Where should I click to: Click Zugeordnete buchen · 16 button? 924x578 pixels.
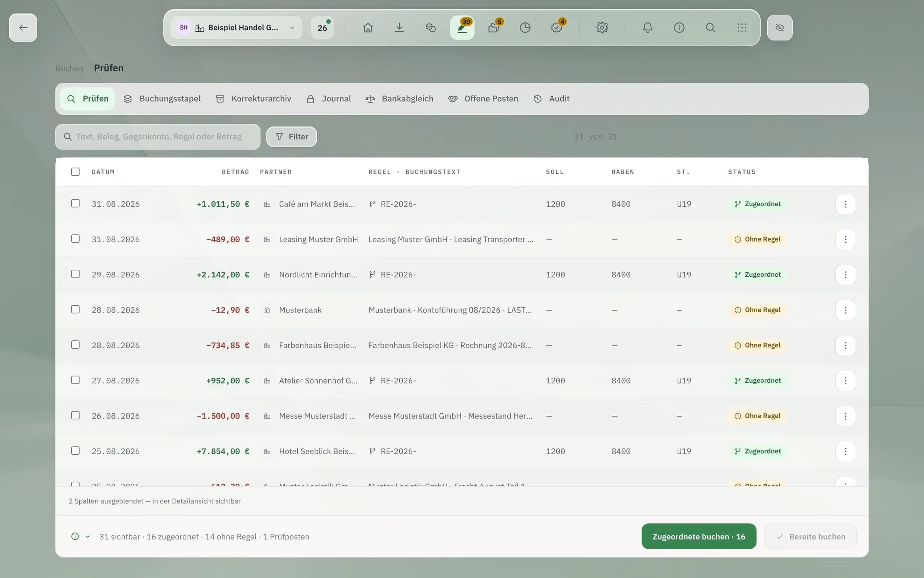(699, 536)
